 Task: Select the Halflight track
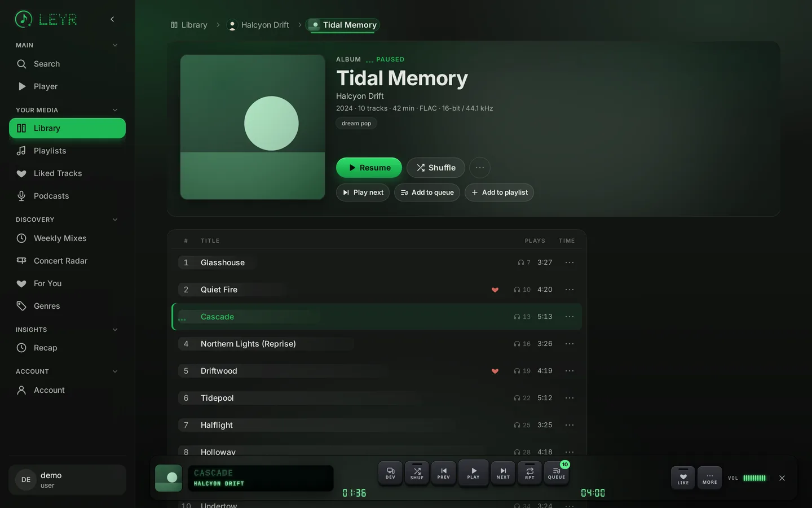pos(377,425)
